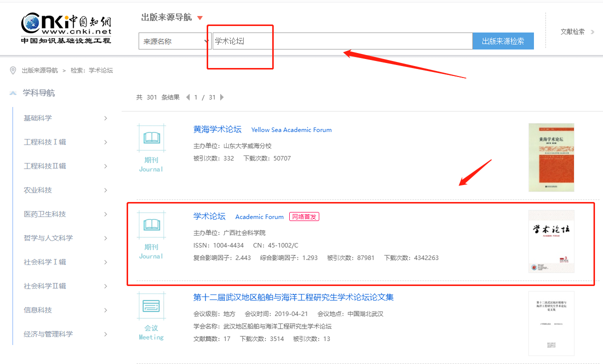Open the 黄海学术论坛 journal title link

click(x=217, y=129)
